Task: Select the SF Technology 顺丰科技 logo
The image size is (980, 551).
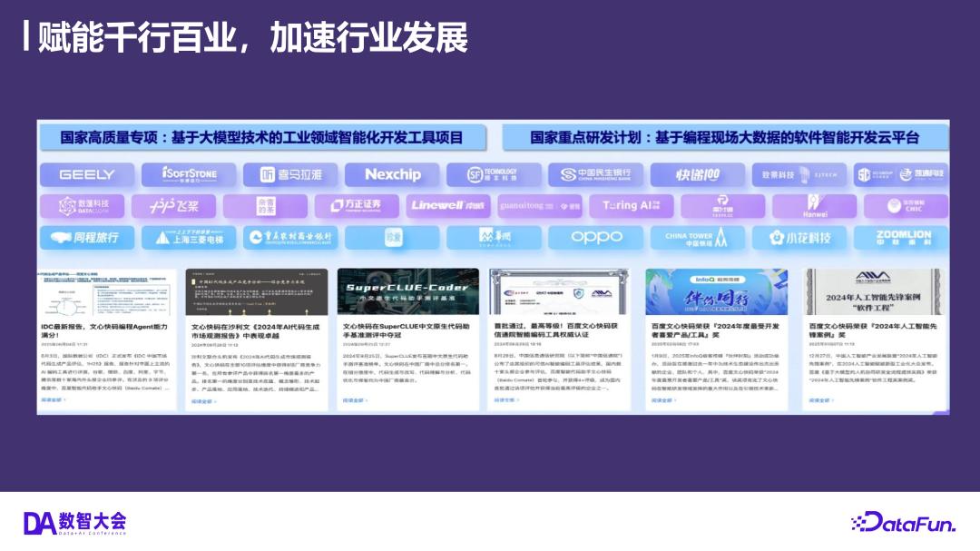Action: coord(494,174)
